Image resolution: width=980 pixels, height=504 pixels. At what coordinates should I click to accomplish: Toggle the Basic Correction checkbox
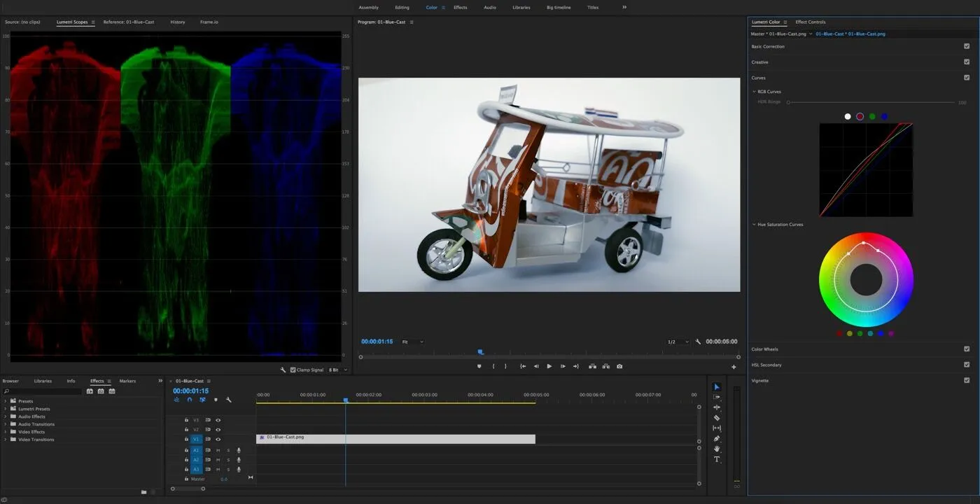tap(967, 46)
